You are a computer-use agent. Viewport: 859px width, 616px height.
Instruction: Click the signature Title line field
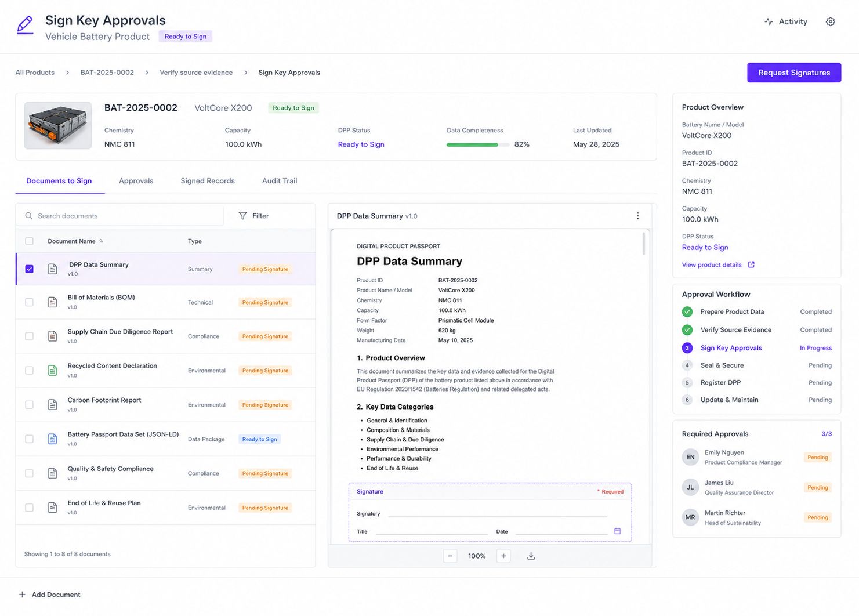coord(432,531)
